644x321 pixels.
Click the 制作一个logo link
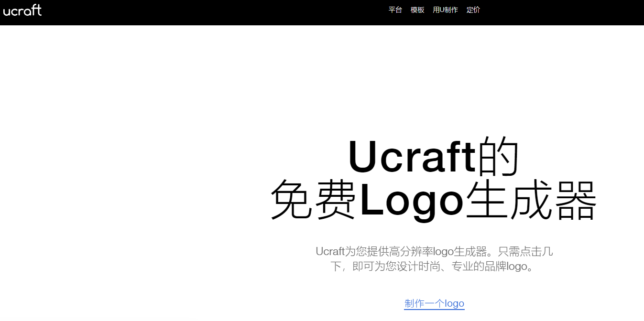(434, 303)
